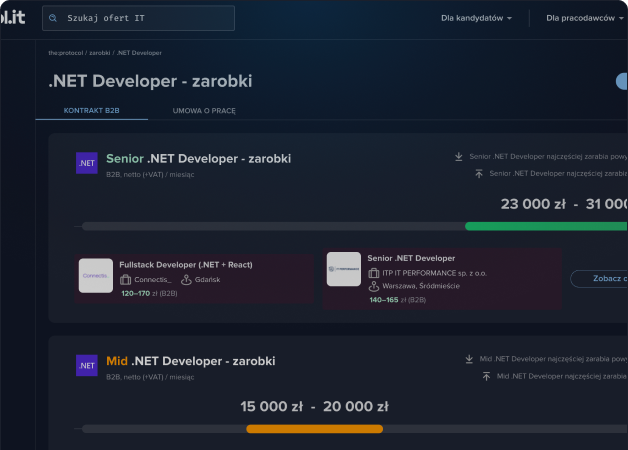Click the down-arrow icon in Mid section
628x450 pixels.
point(469,359)
